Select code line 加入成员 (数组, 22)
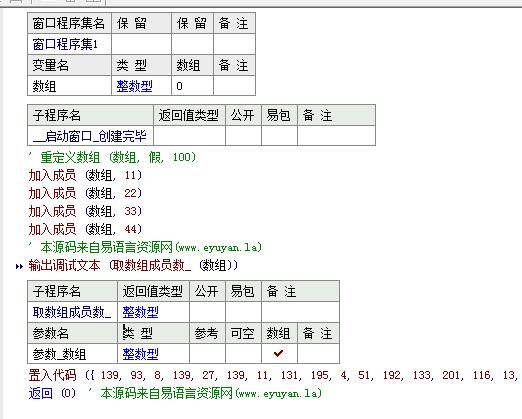This screenshot has height=419, width=522. pos(85,193)
